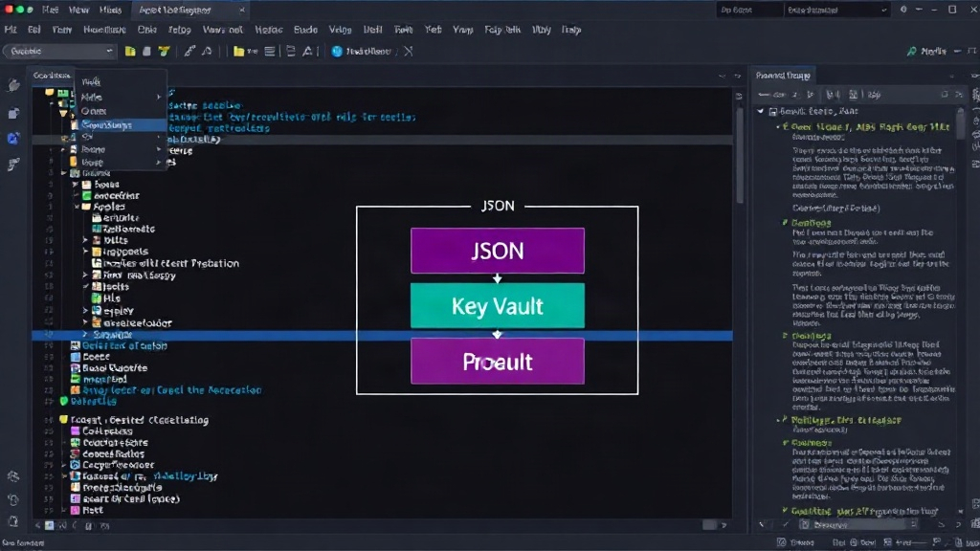Expand the tree node just above the highlighted row
The width and height of the screenshot is (980, 551).
85,323
